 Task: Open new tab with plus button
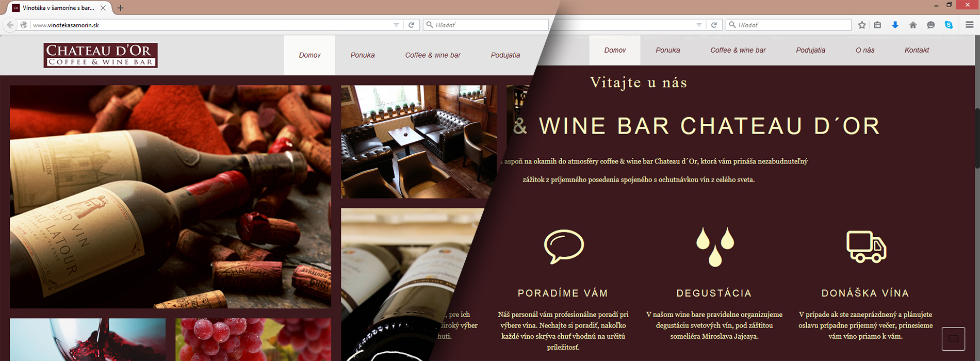pyautogui.click(x=120, y=8)
